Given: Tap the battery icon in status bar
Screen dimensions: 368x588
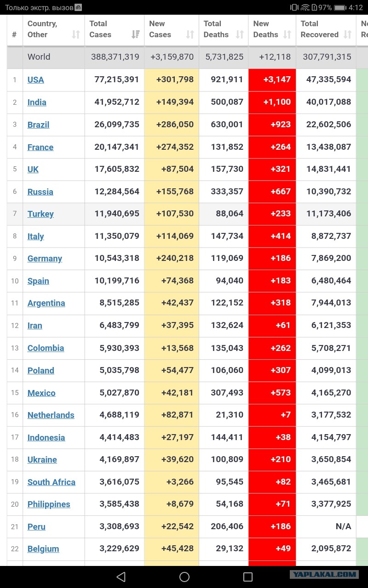Looking at the screenshot, I should pyautogui.click(x=340, y=7).
